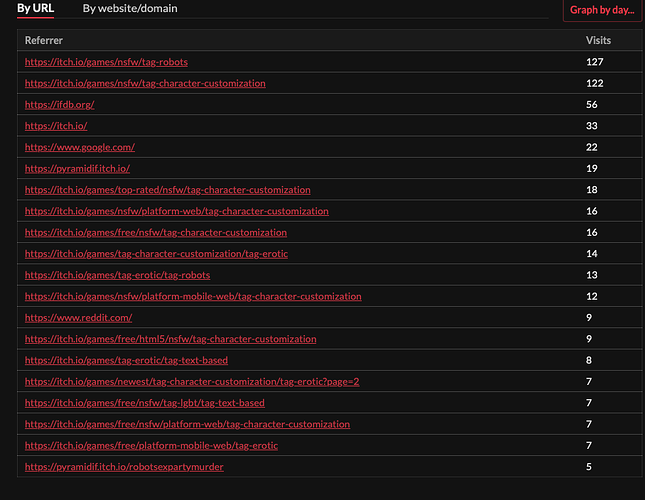The height and width of the screenshot is (500, 645).
Task: Open games/free/nsfw/tag-character-customization link
Action: [x=156, y=233]
